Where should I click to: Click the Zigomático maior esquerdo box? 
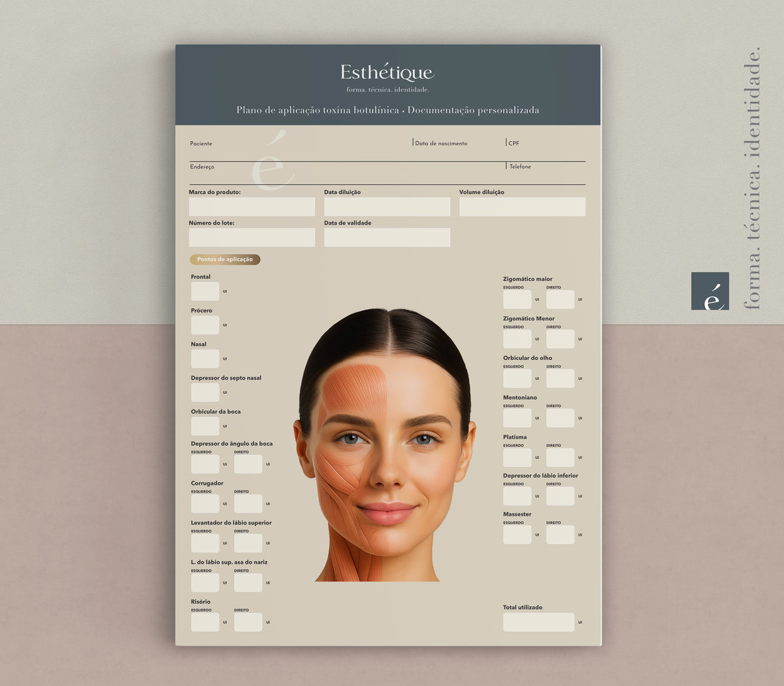coord(517,300)
